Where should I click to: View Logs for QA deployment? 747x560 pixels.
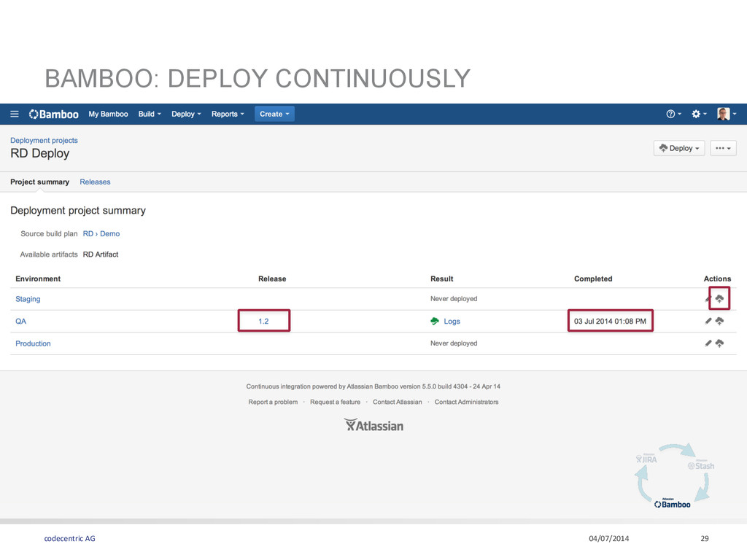point(452,322)
